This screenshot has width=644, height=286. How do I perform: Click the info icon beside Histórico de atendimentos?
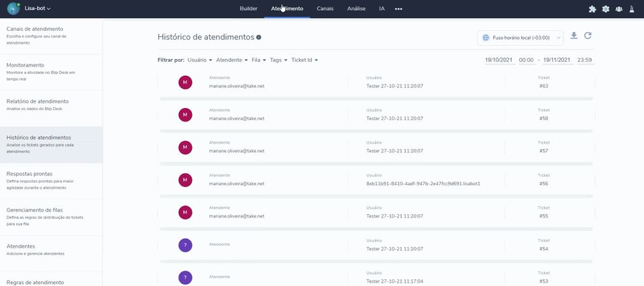point(259,38)
